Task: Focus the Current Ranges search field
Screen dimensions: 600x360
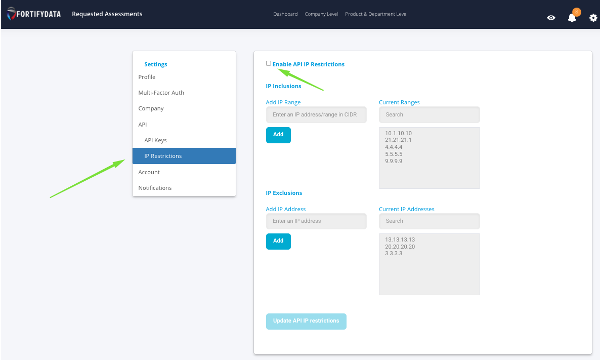Action: [429, 115]
